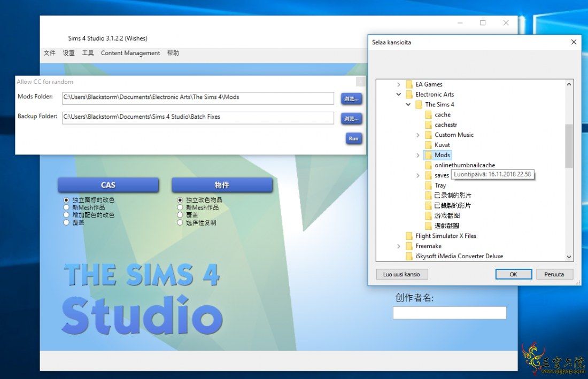Image resolution: width=588 pixels, height=379 pixels.
Task: Select the EA Games folder icon
Action: pos(409,84)
